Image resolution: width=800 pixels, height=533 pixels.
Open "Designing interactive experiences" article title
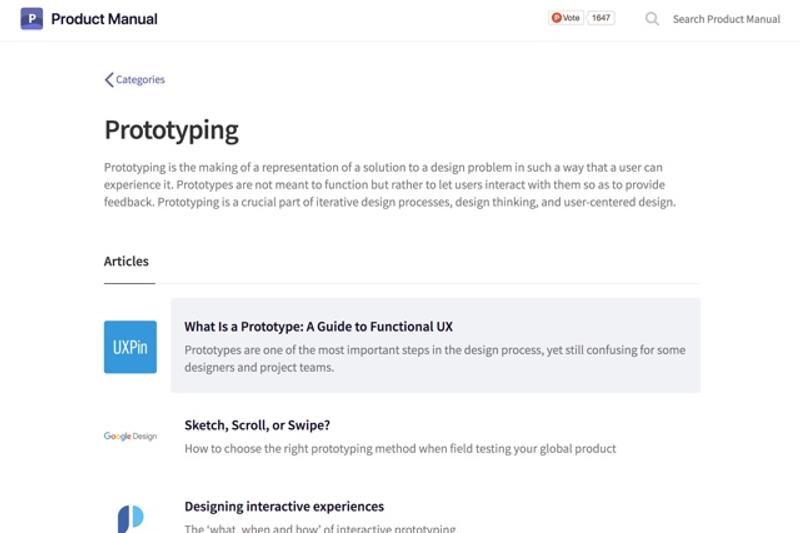(x=284, y=507)
